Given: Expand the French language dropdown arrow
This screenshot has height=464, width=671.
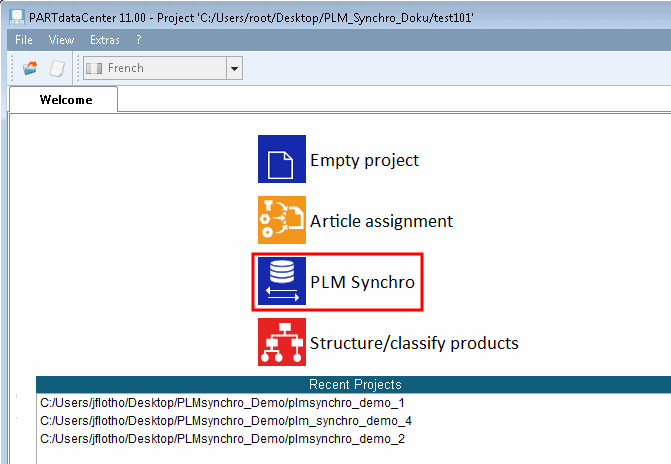Looking at the screenshot, I should 235,68.
